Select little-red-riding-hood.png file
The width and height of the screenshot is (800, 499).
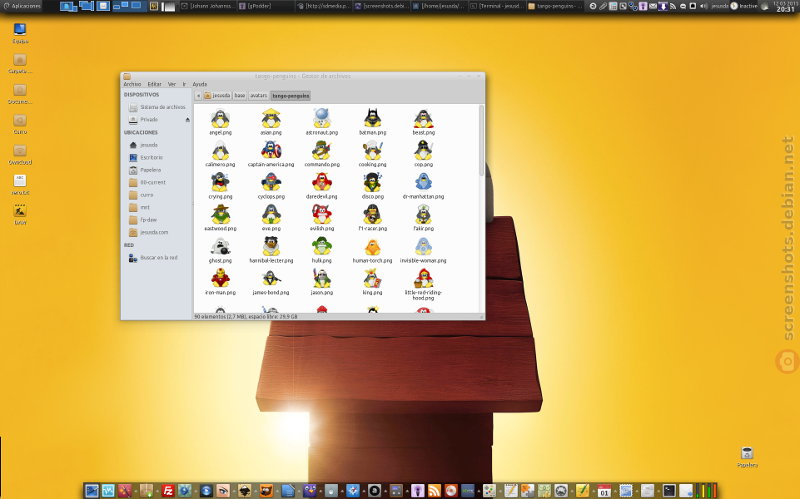pyautogui.click(x=423, y=286)
